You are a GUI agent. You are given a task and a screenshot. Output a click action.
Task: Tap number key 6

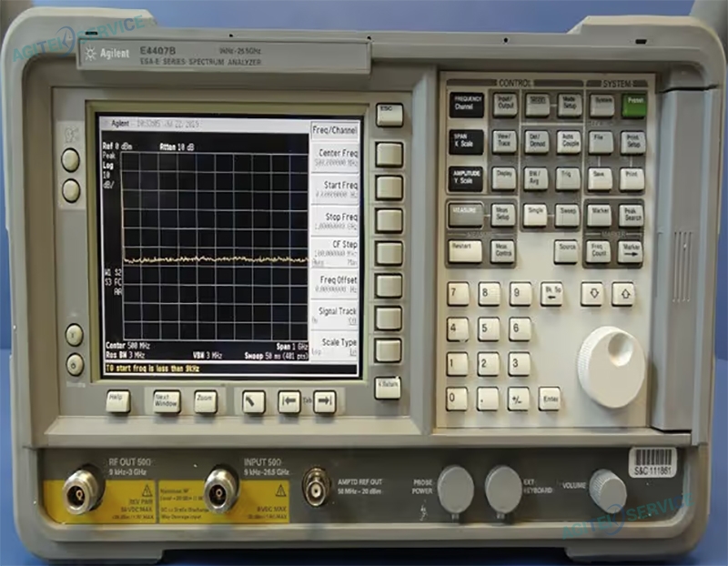click(x=520, y=328)
